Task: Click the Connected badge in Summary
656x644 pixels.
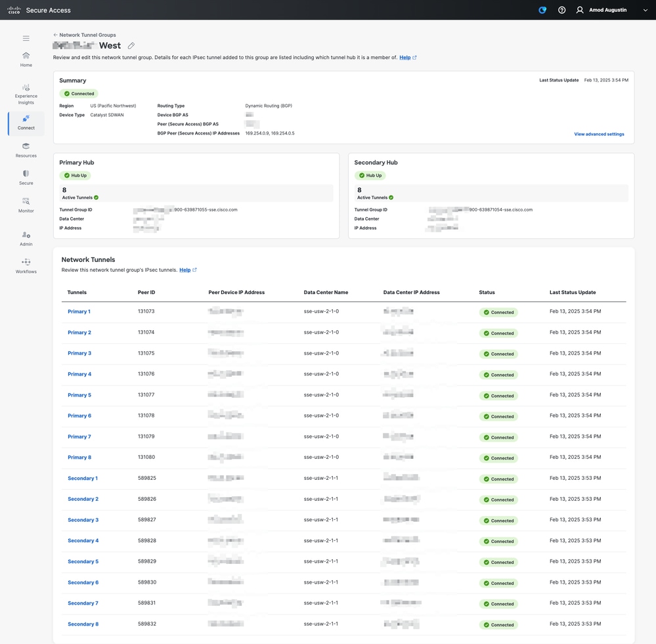Action: [79, 94]
